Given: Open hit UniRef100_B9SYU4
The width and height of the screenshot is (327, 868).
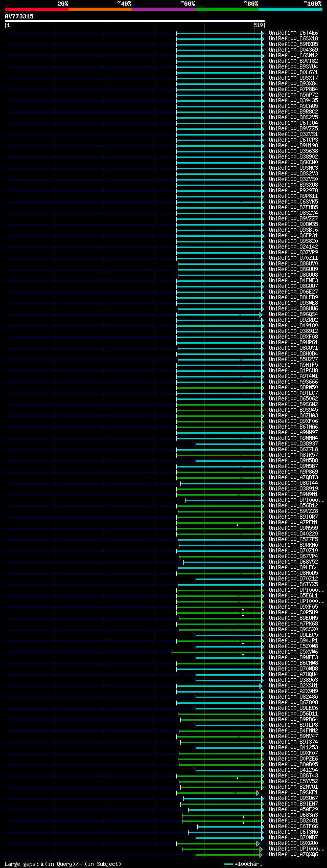Looking at the screenshot, I should 293,66.
